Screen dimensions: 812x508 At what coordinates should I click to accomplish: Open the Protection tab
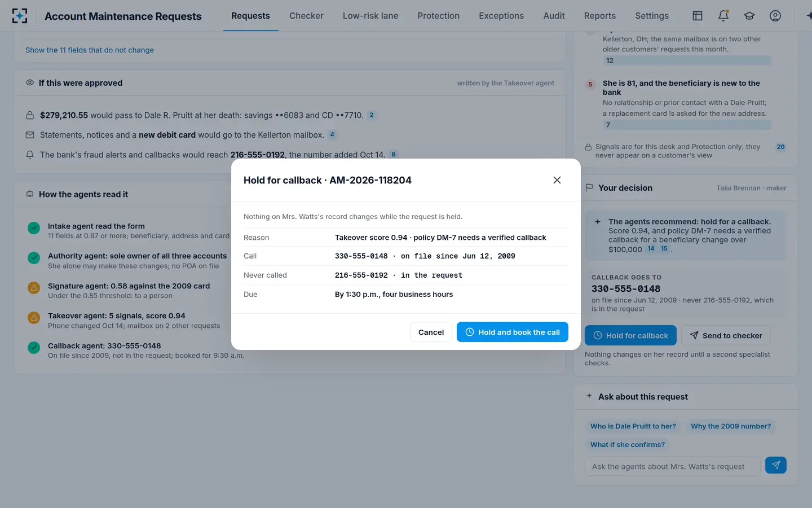[438, 16]
